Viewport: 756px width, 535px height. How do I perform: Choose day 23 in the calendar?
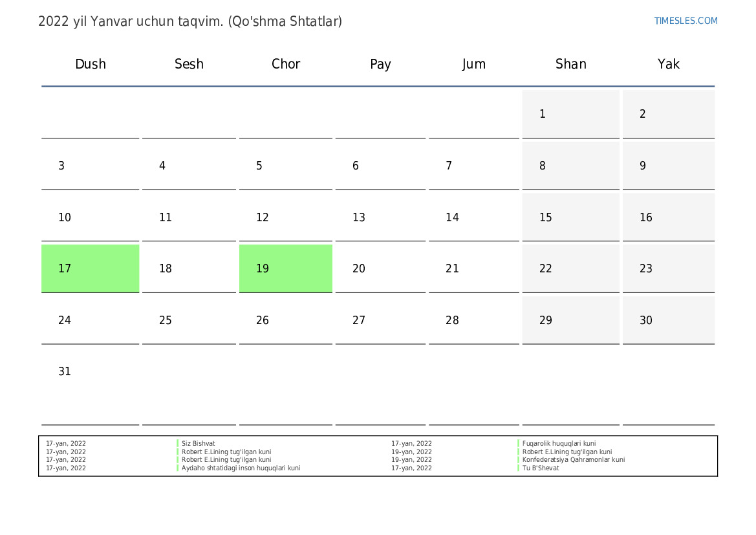[669, 268]
